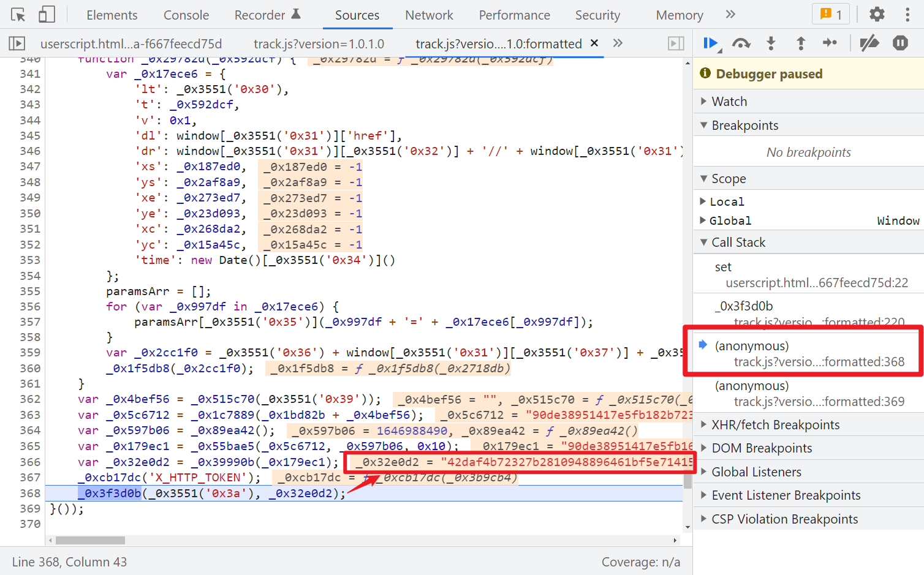Viewport: 924px width, 575px height.
Task: Switch to the Elements tab
Action: (x=112, y=15)
